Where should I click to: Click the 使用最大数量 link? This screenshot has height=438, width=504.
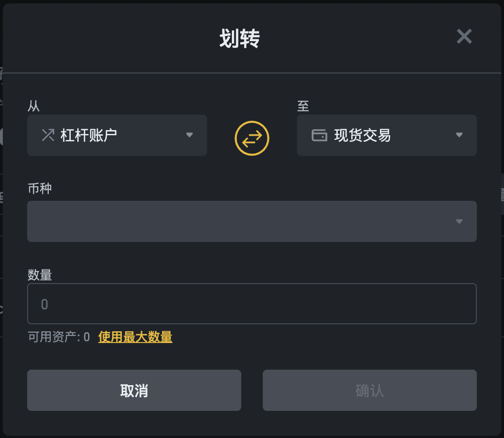coord(135,336)
